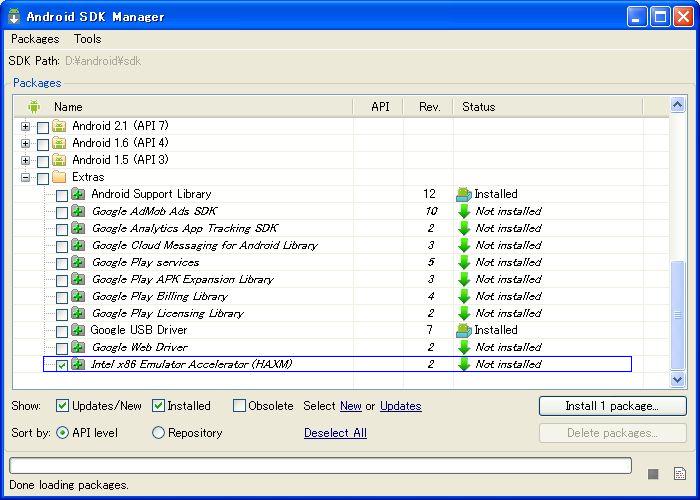Image resolution: width=700 pixels, height=500 pixels.
Task: Click the HAXM package icon
Action: tap(78, 364)
